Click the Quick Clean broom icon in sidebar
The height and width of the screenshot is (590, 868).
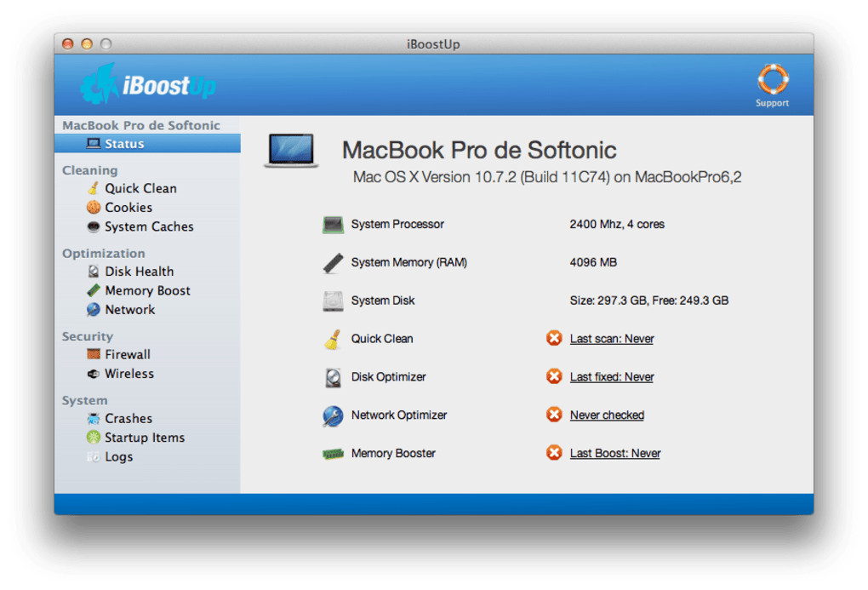(x=93, y=188)
